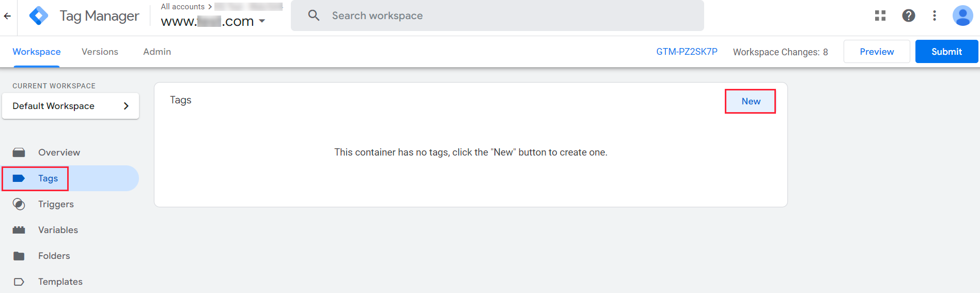980x293 pixels.
Task: Select Tags in the sidebar
Action: tap(48, 178)
